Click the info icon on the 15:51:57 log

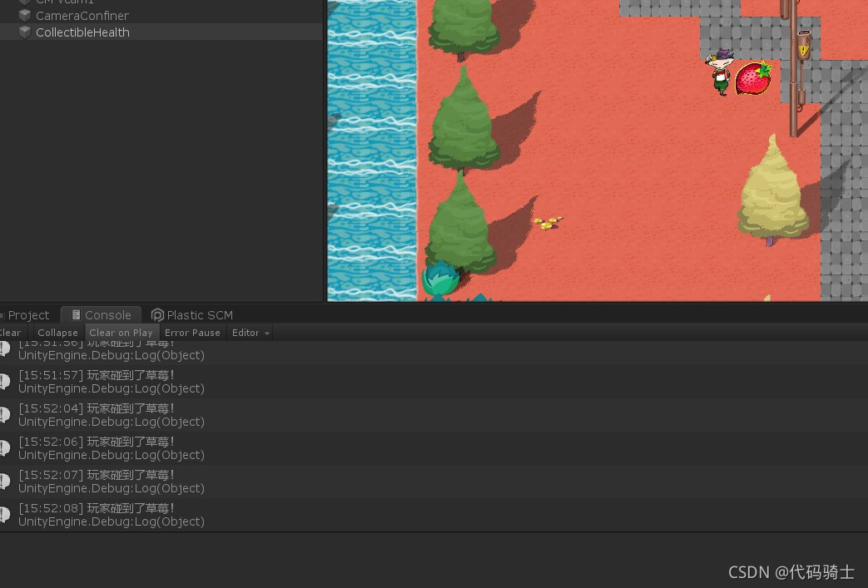[5, 381]
